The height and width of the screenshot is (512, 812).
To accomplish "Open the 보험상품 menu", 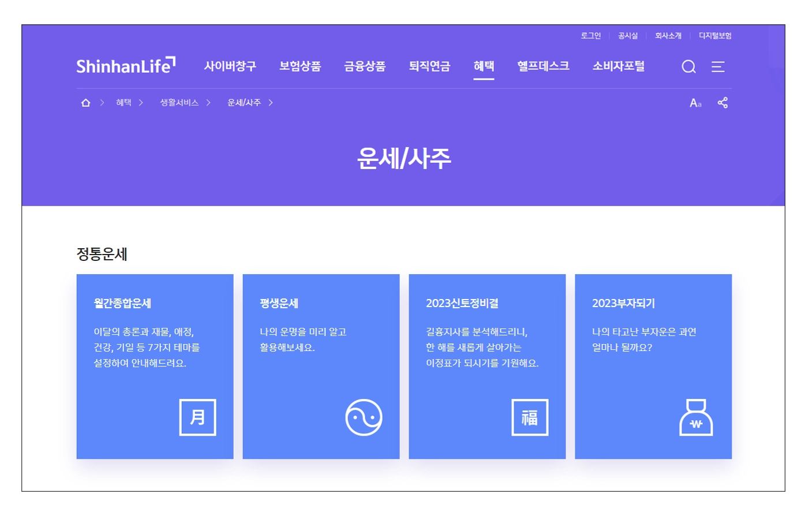I will [x=300, y=65].
